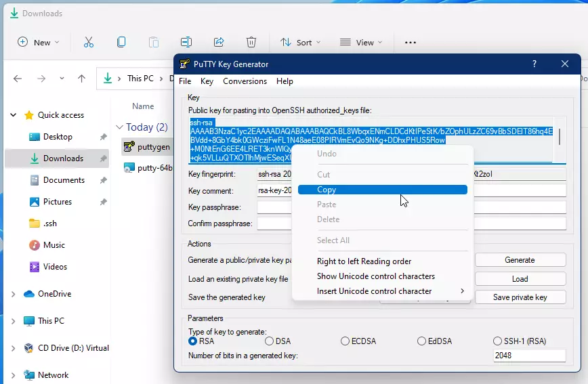The width and height of the screenshot is (588, 384).
Task: Click in the Confirm passphrase field
Action: tap(411, 223)
